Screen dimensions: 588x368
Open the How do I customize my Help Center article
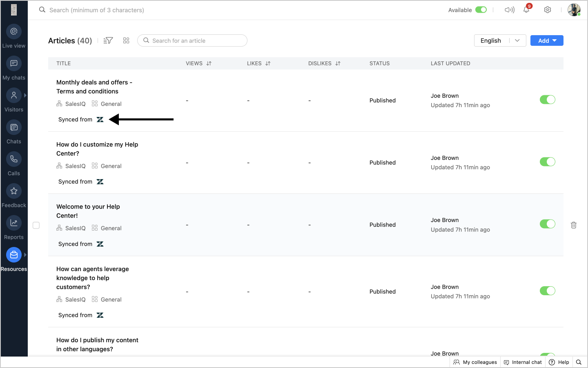[x=97, y=149]
